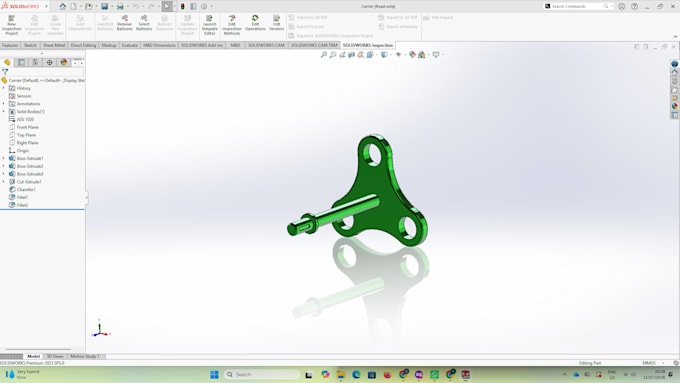
Task: Click Previous View icon in heads-up toolbar
Action: (342, 55)
